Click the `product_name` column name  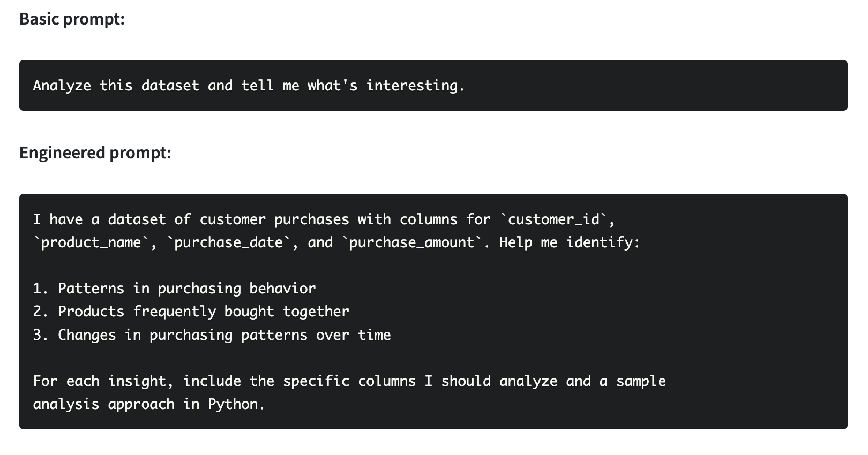click(91, 242)
